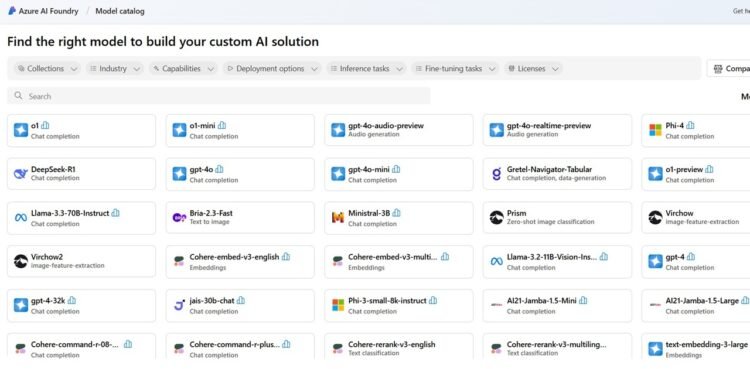The width and height of the screenshot is (750, 369).
Task: Click the Meta logo on Llama-3.3-70B-Instruct card
Action: point(21,218)
